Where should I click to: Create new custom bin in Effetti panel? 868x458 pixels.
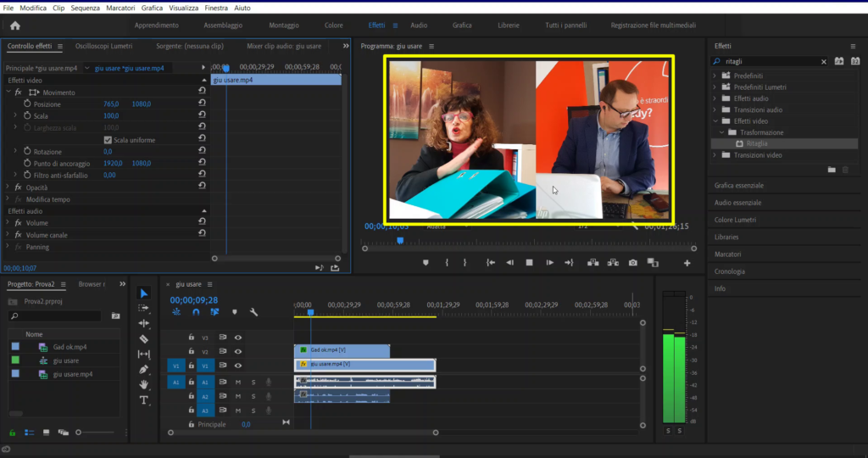pyautogui.click(x=832, y=170)
